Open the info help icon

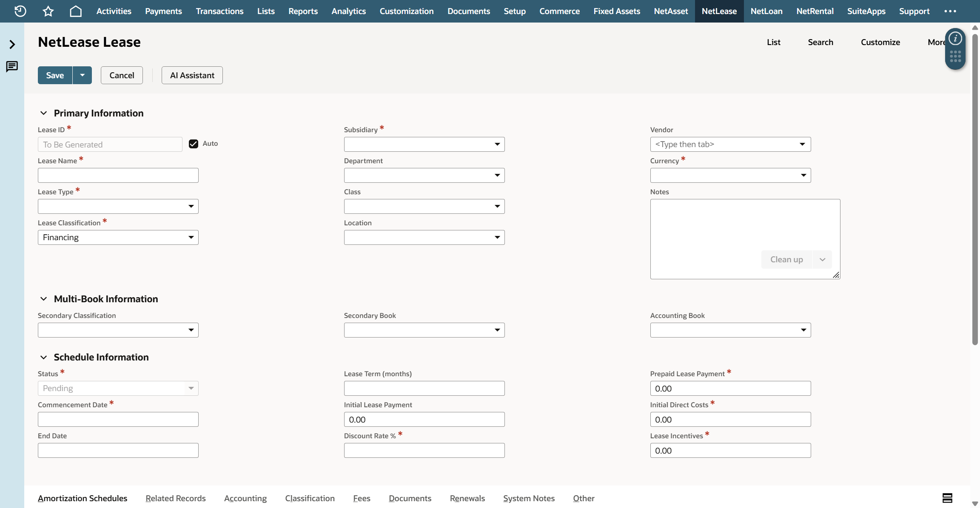(955, 39)
